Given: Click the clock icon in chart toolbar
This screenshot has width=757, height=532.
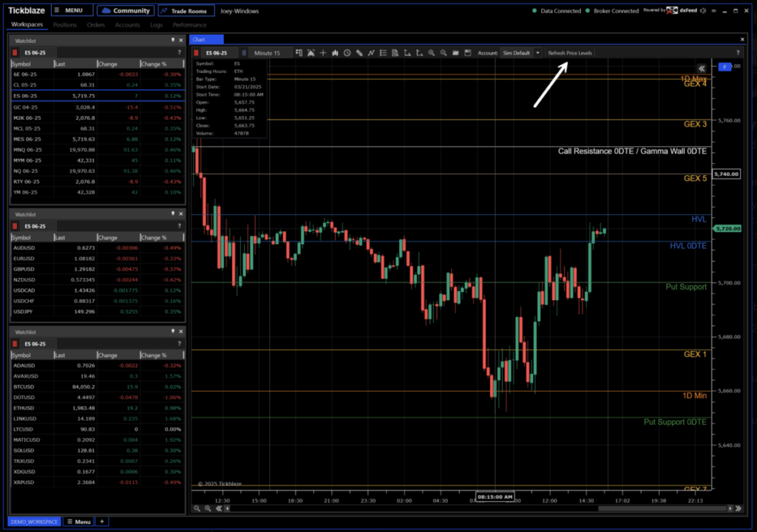Looking at the screenshot, I should pos(347,53).
